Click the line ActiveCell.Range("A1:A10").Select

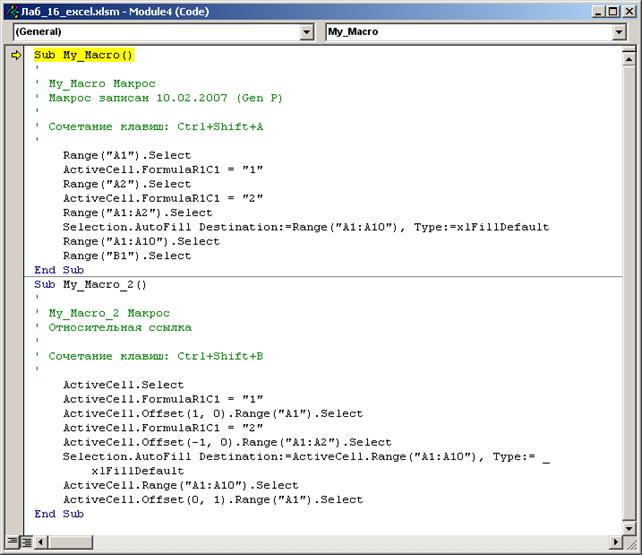(x=181, y=485)
